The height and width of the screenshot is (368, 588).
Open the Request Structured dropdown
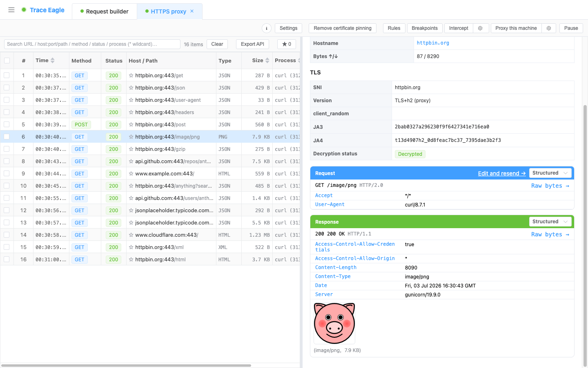pos(550,173)
